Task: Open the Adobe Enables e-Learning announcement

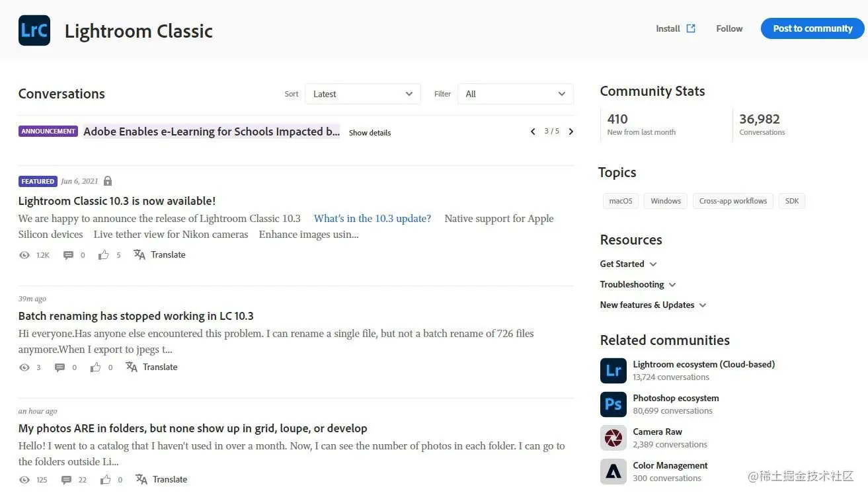Action: pos(212,132)
